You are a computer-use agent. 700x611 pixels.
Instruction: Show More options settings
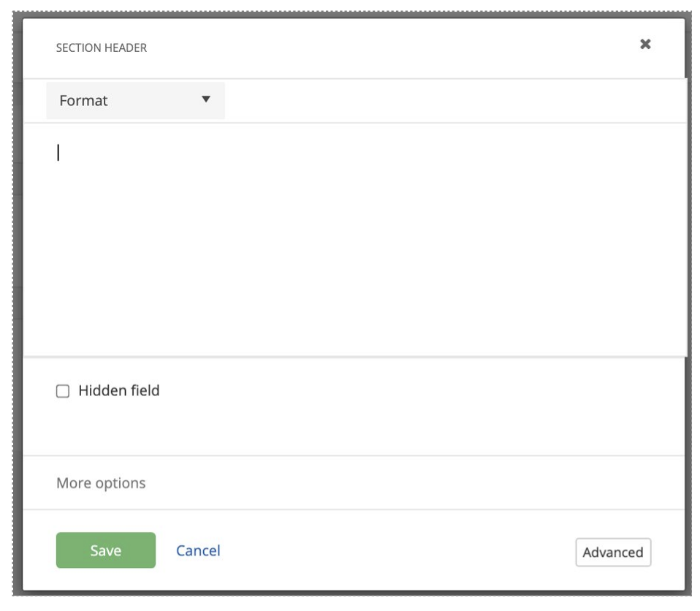point(101,483)
